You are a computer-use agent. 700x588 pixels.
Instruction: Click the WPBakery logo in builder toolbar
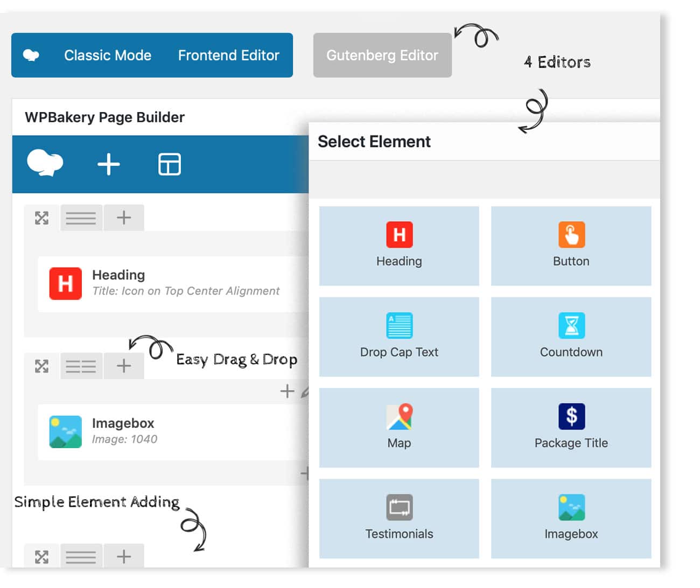coord(45,164)
